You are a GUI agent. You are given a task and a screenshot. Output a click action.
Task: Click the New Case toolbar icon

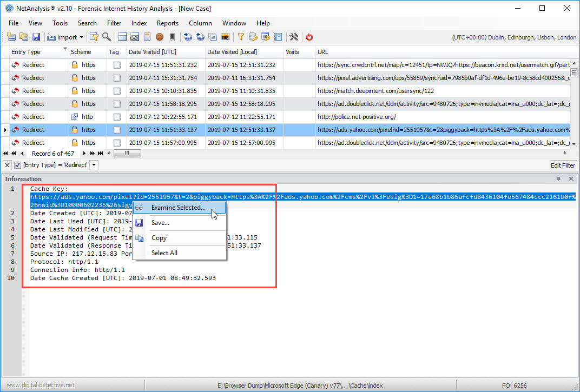point(11,37)
